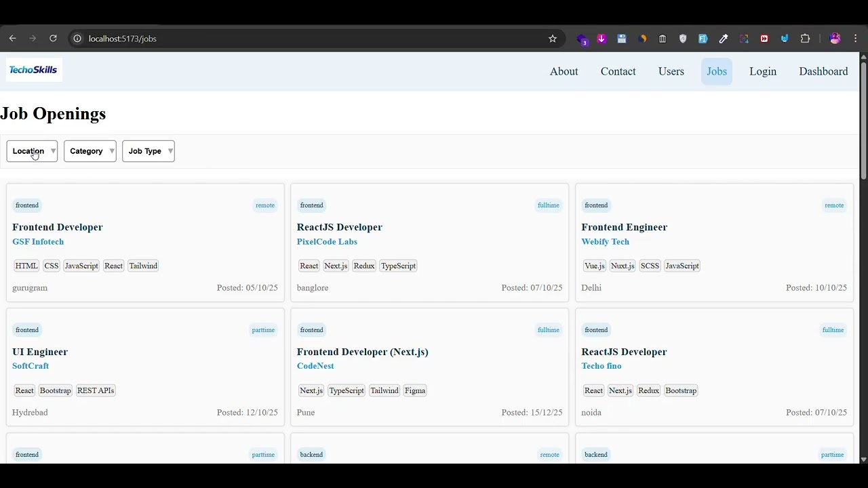
Task: Open Chrome's three-dot menu
Action: click(x=856, y=39)
